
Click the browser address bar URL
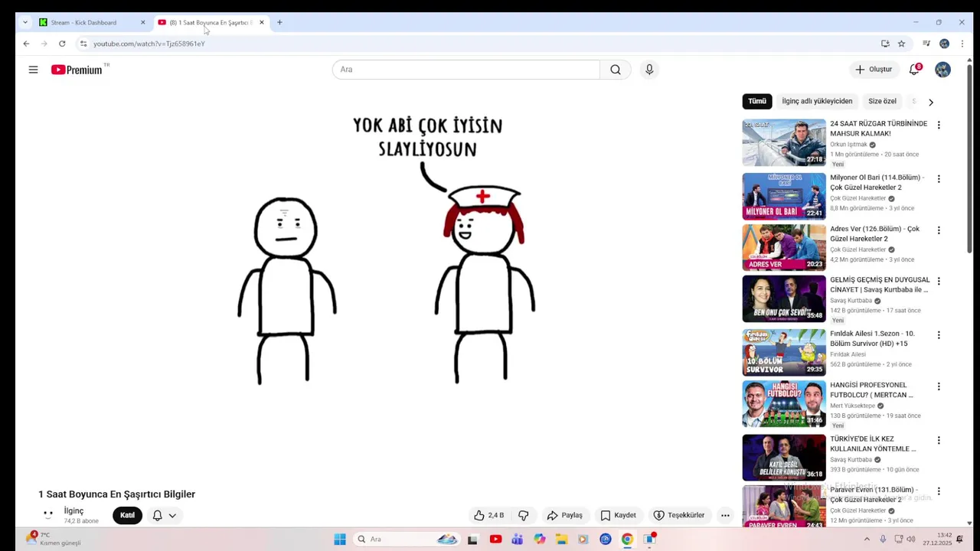(x=149, y=44)
